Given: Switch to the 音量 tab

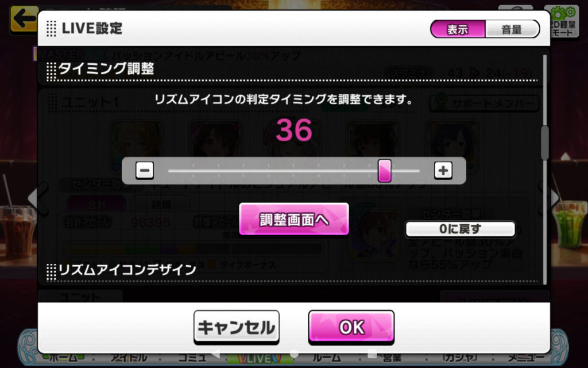Looking at the screenshot, I should coord(512,29).
